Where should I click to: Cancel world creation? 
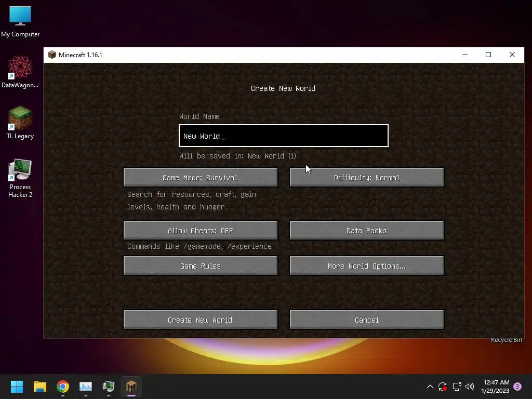tap(366, 320)
